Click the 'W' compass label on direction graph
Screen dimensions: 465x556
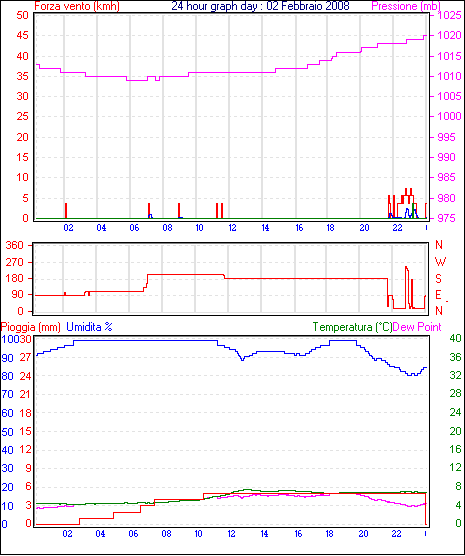(440, 262)
